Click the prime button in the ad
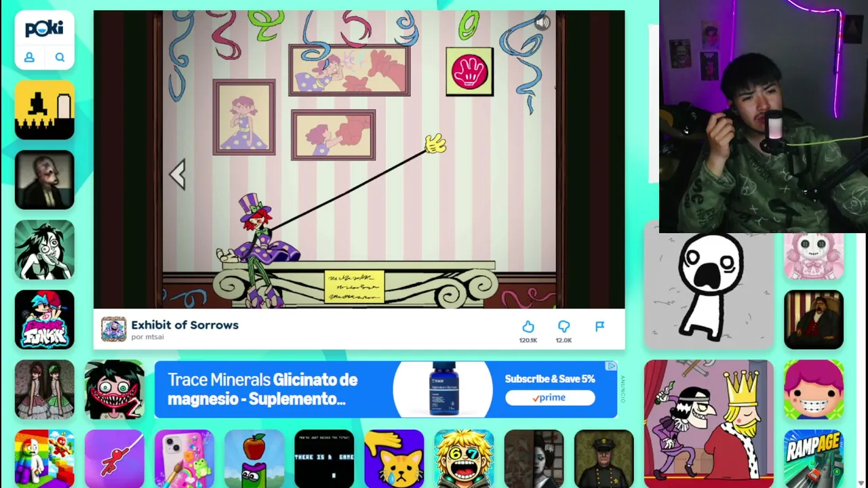Image resolution: width=868 pixels, height=488 pixels. tap(549, 398)
